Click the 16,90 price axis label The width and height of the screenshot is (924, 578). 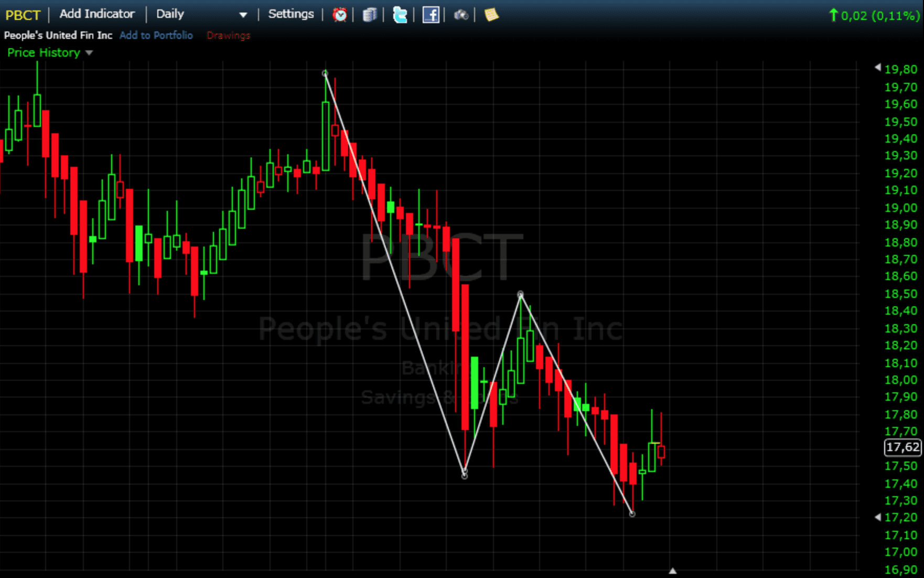(x=901, y=570)
